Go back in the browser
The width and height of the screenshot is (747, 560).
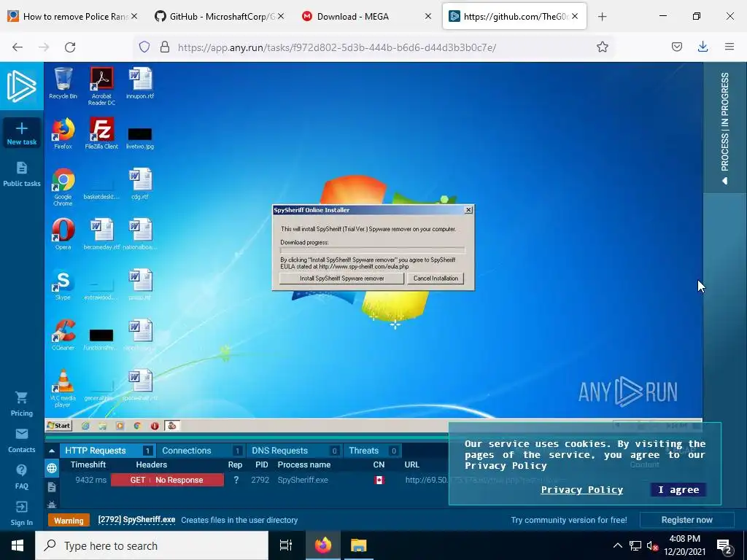[18, 47]
